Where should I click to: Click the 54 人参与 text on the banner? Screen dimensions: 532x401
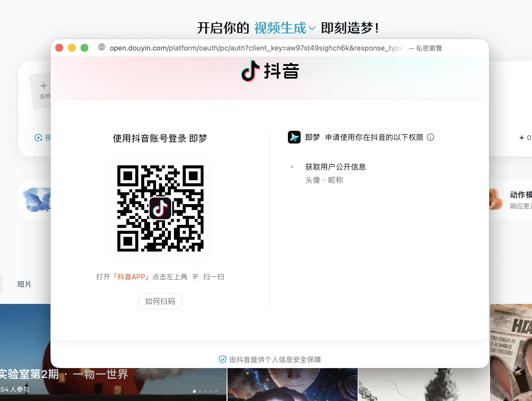point(15,389)
